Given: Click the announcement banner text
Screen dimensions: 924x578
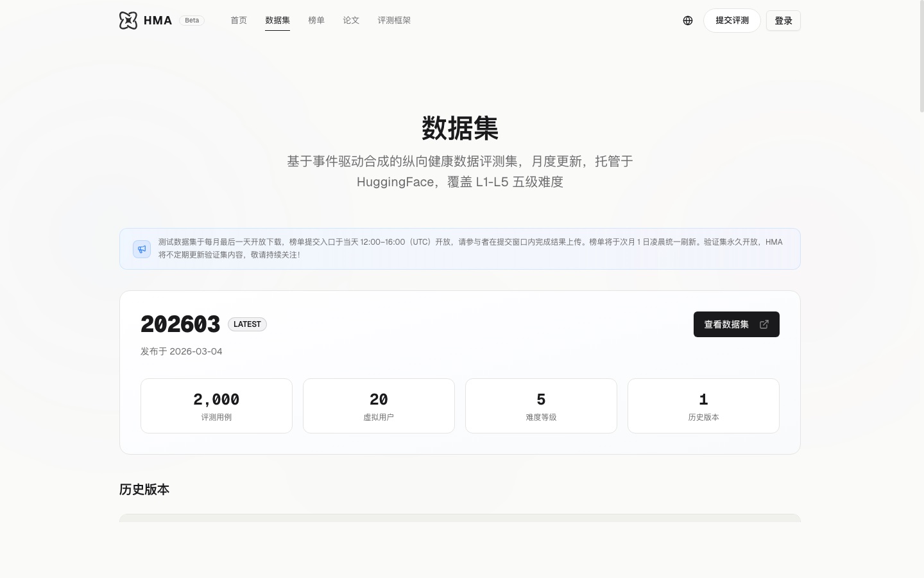Looking at the screenshot, I should pos(470,249).
